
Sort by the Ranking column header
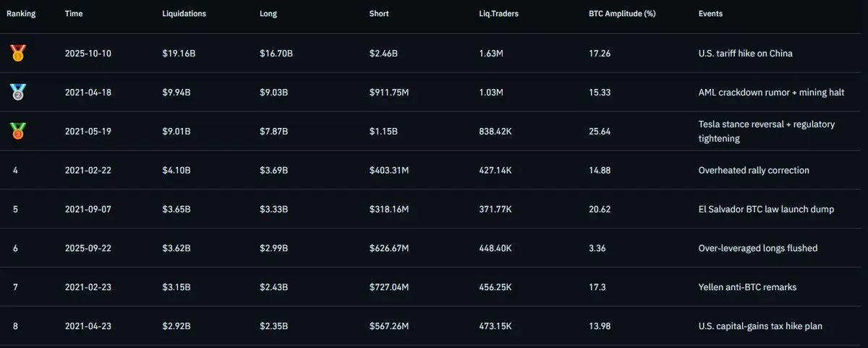(x=21, y=14)
